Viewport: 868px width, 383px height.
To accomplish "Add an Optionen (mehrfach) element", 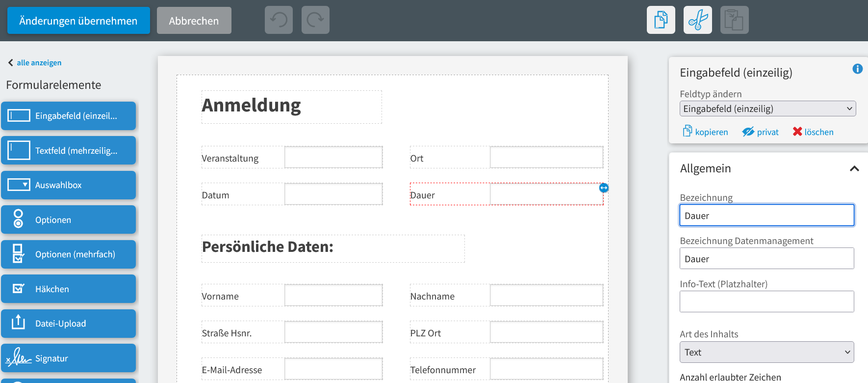I will [68, 254].
